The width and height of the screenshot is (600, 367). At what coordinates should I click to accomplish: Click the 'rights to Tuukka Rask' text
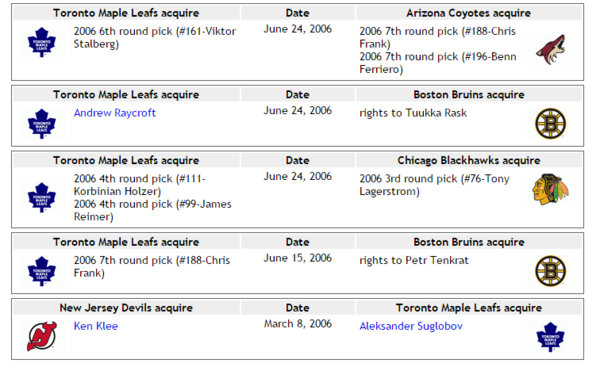413,113
